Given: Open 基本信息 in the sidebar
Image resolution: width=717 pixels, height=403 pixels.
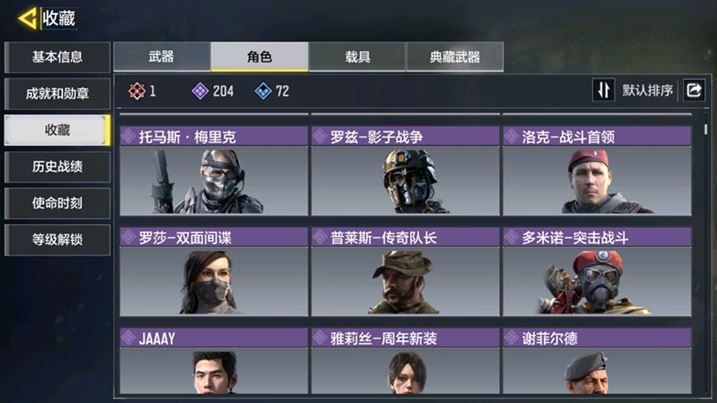Looking at the screenshot, I should click(x=57, y=57).
